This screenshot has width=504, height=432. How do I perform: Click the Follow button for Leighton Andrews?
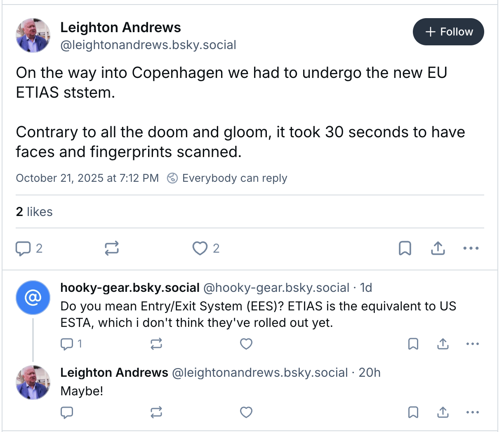(448, 32)
